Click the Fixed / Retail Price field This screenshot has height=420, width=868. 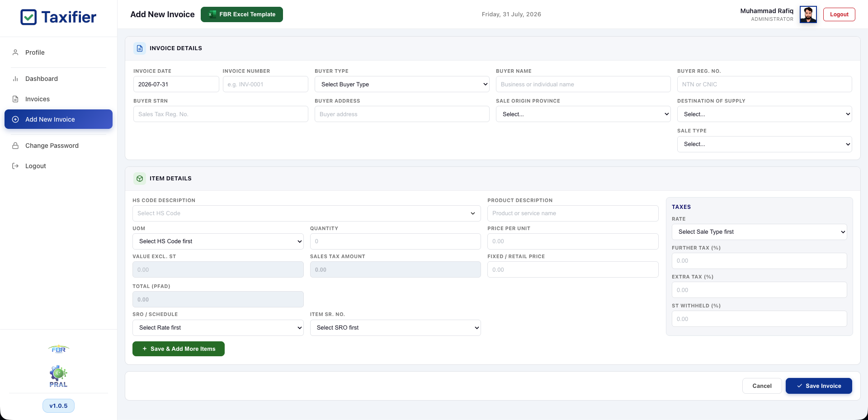573,269
